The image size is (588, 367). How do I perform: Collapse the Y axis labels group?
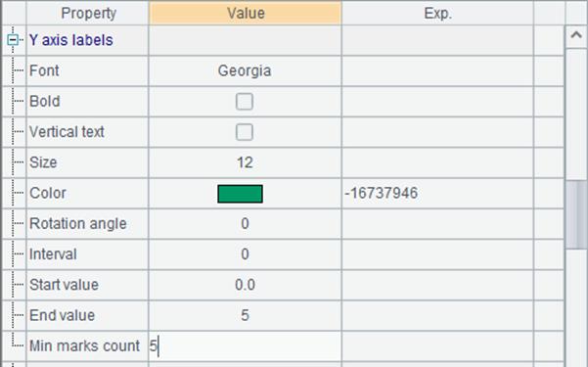coord(13,40)
